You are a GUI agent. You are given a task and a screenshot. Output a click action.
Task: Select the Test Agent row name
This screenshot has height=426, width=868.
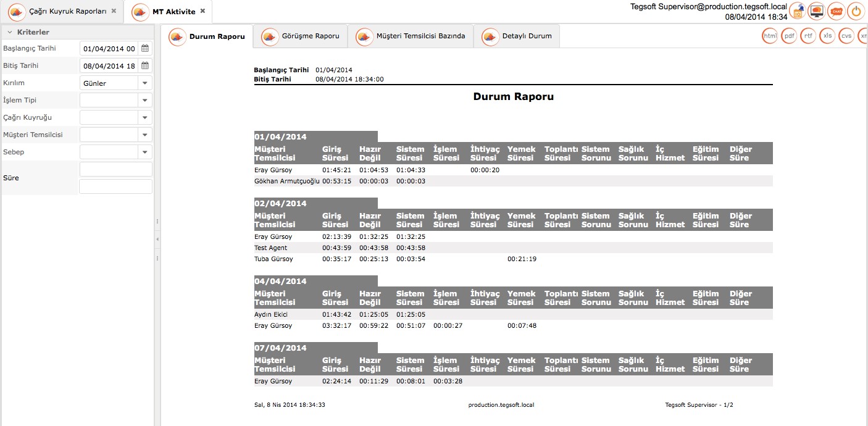[x=270, y=248]
